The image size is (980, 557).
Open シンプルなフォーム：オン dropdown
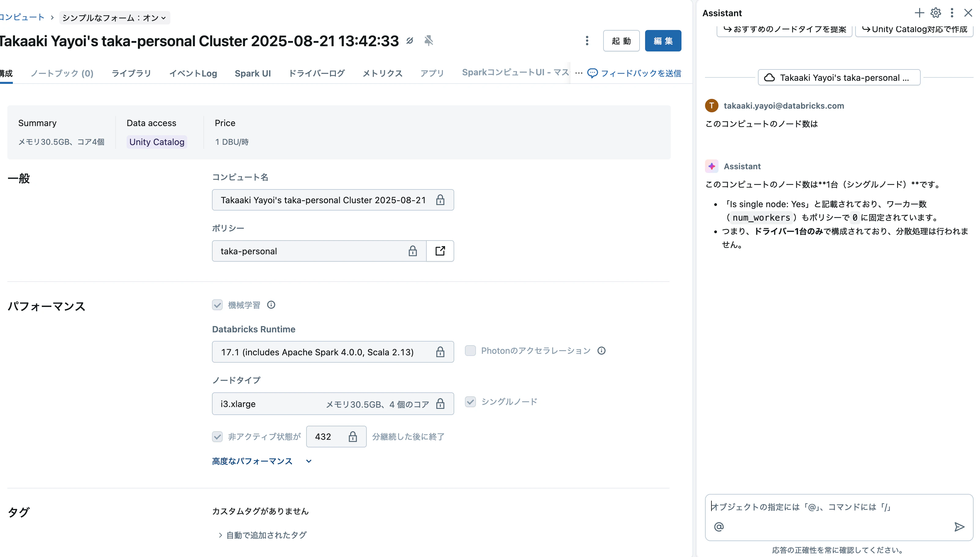click(114, 18)
